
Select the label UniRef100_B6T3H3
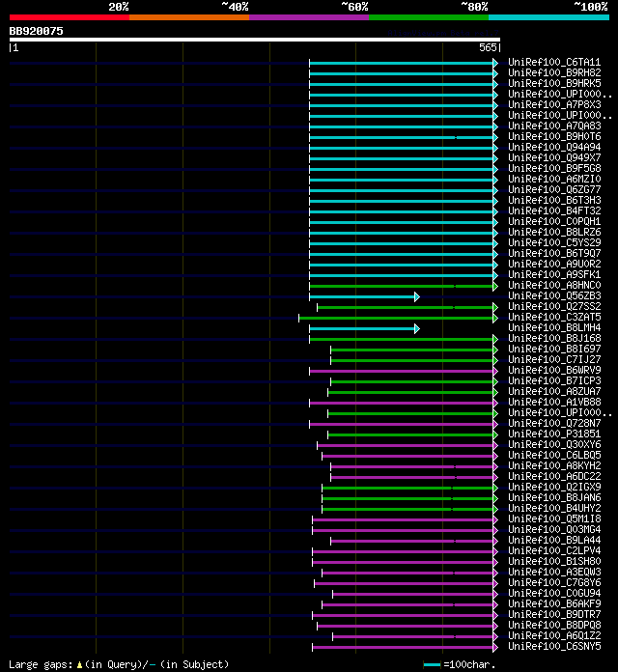554,200
